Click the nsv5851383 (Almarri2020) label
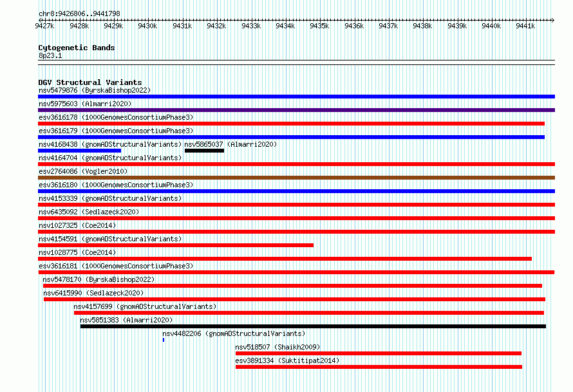 pos(126,320)
